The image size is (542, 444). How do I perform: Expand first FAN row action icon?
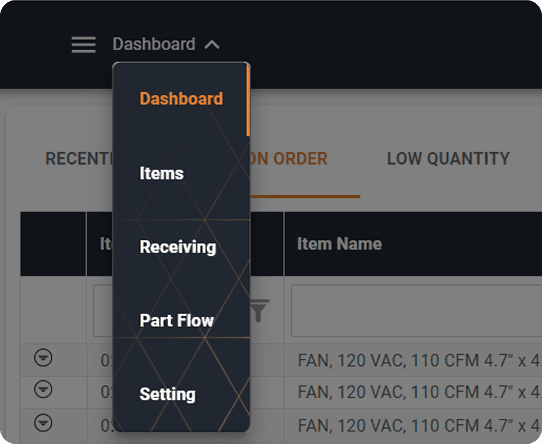coord(43,358)
